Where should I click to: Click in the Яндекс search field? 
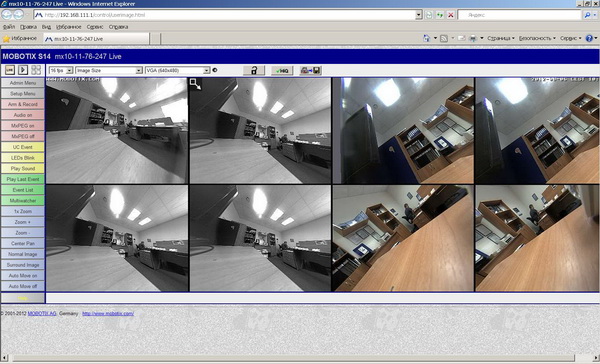[x=519, y=15]
